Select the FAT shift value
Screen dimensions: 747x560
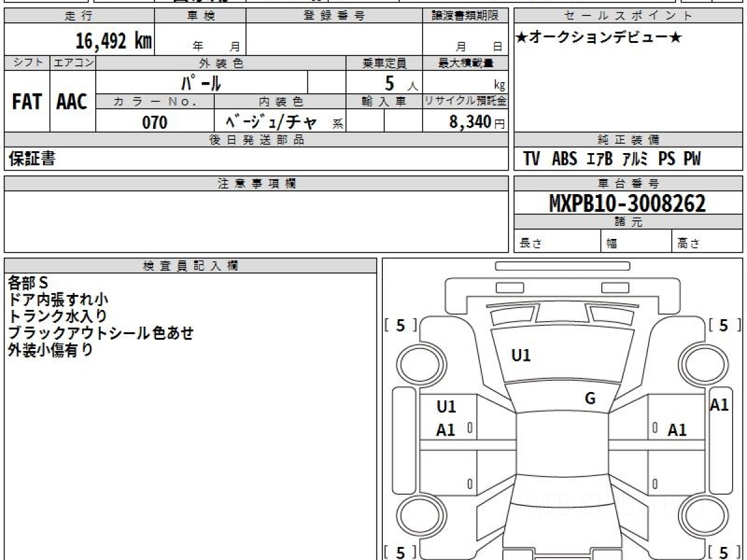pos(27,102)
